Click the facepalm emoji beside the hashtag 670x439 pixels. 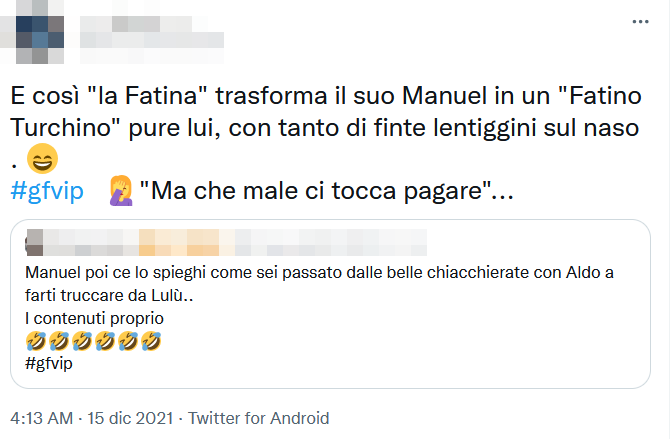tap(120, 190)
